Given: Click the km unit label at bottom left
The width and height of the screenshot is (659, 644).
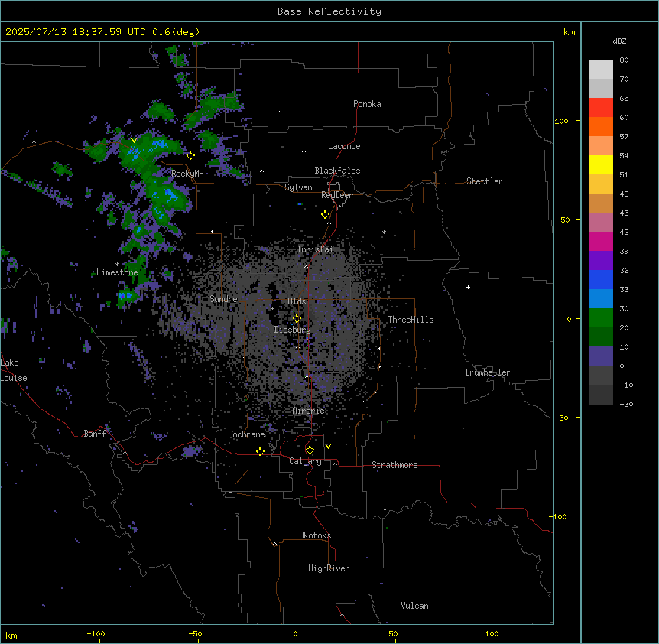Looking at the screenshot, I should click(x=11, y=635).
